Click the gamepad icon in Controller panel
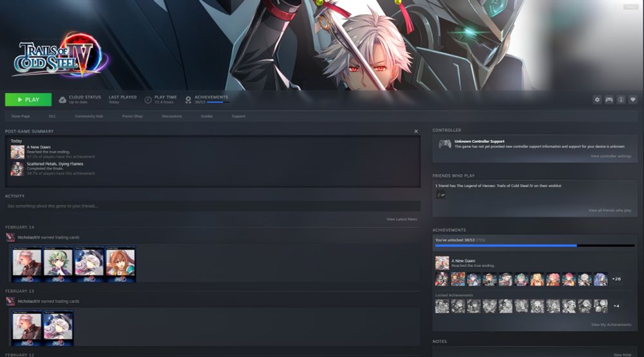644x357 pixels. pyautogui.click(x=445, y=144)
